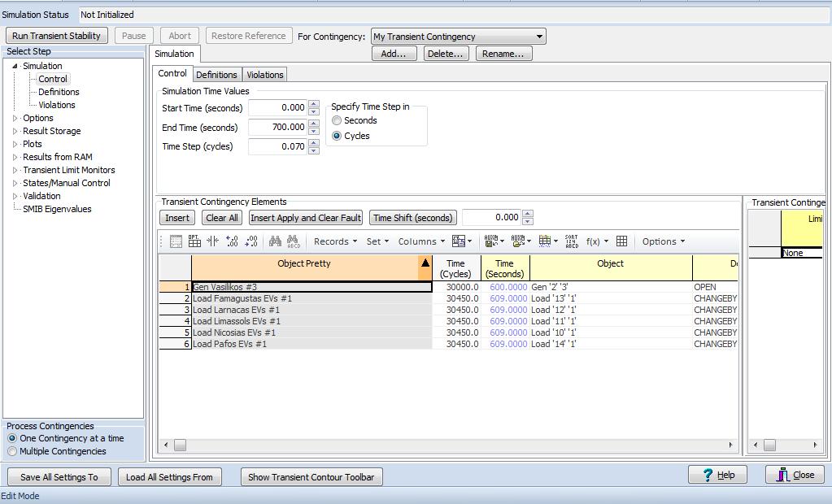The width and height of the screenshot is (832, 504).
Task: Click Load All Settings From button
Action: [x=169, y=477]
